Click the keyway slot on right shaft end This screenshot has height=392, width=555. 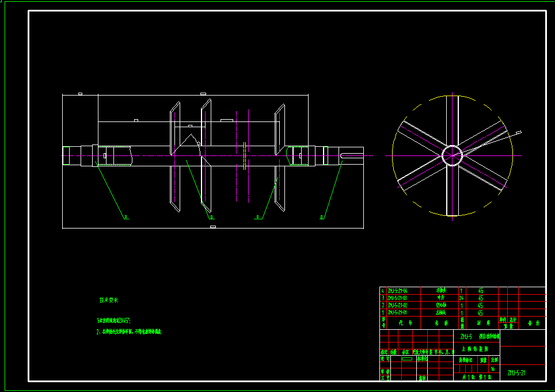point(352,155)
